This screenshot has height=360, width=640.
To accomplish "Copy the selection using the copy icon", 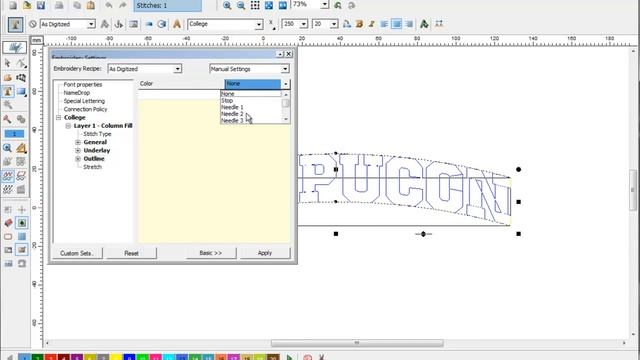I will point(77,5).
